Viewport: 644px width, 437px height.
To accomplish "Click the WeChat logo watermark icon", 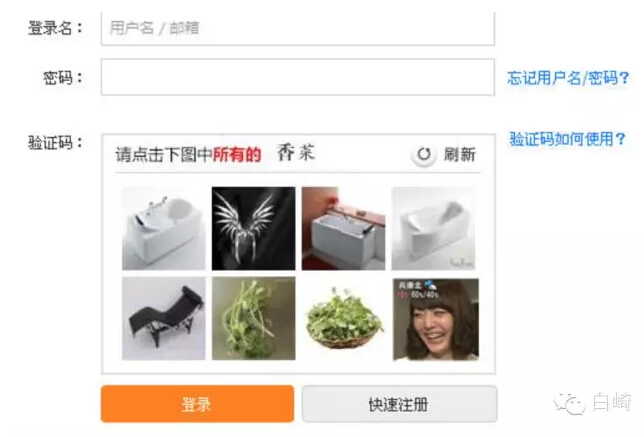I will [570, 403].
